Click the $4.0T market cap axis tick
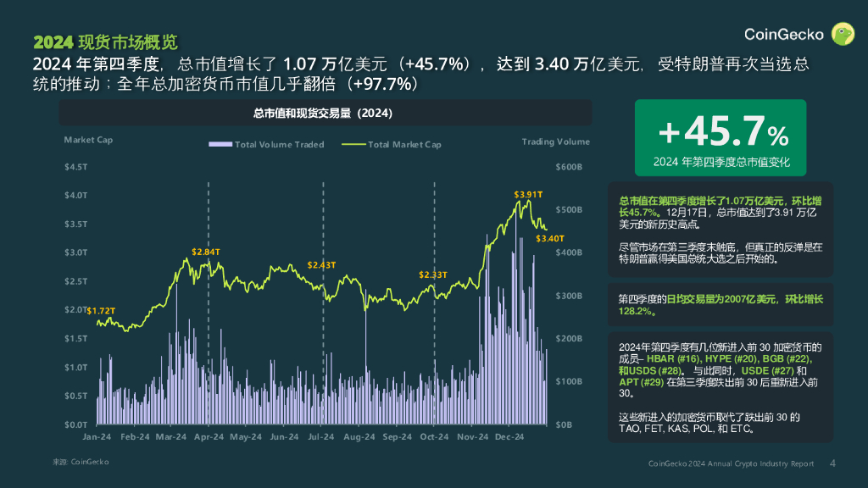 75,196
